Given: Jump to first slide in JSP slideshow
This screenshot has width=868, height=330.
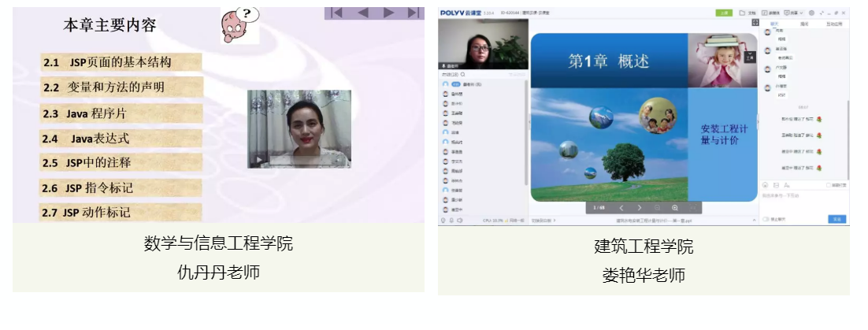Looking at the screenshot, I should [336, 13].
